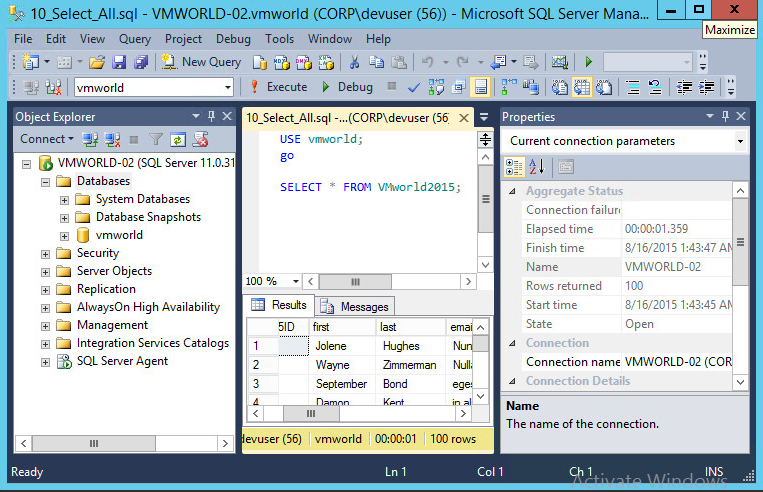Expand the SQL Server Agent node
Screen dimensions: 763x492
pyautogui.click(x=45, y=362)
